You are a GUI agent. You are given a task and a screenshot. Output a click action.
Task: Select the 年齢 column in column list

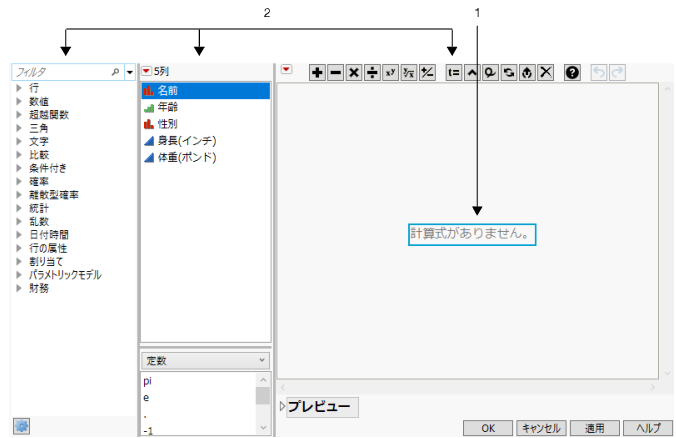[206, 107]
